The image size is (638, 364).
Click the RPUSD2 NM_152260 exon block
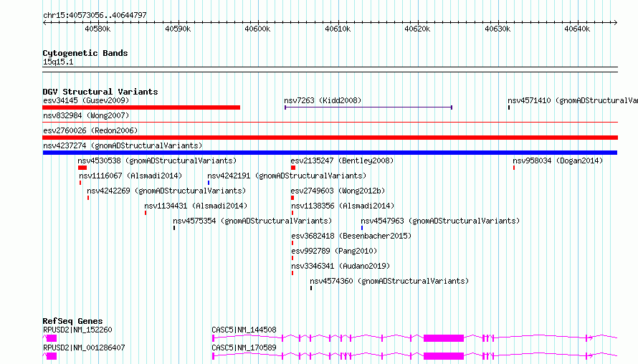pos(52,338)
